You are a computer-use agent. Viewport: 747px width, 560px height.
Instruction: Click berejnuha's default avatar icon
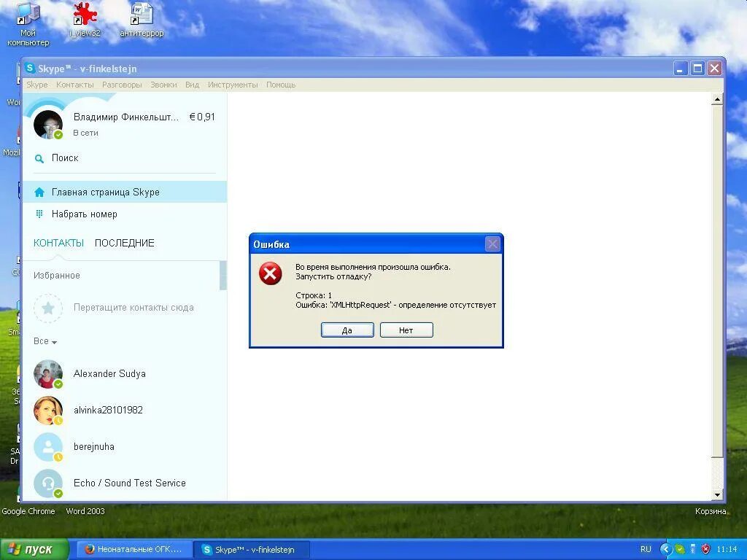(48, 447)
